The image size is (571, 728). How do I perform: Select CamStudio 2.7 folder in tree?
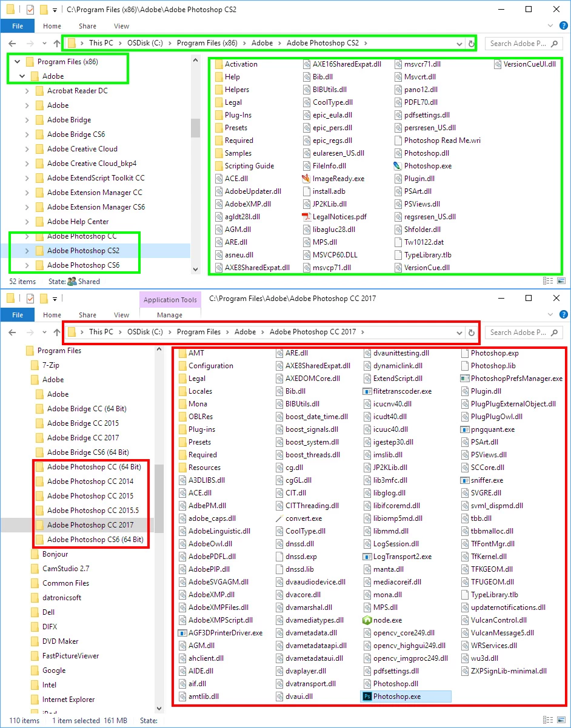coord(65,569)
